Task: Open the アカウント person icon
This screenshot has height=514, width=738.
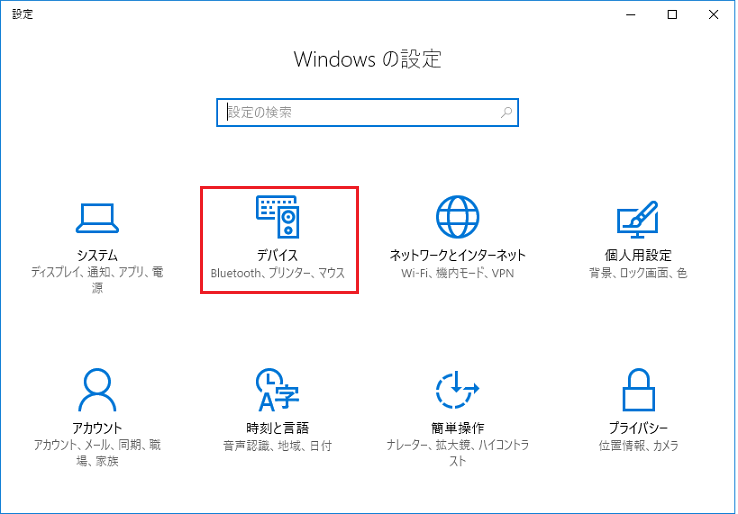Action: 97,390
